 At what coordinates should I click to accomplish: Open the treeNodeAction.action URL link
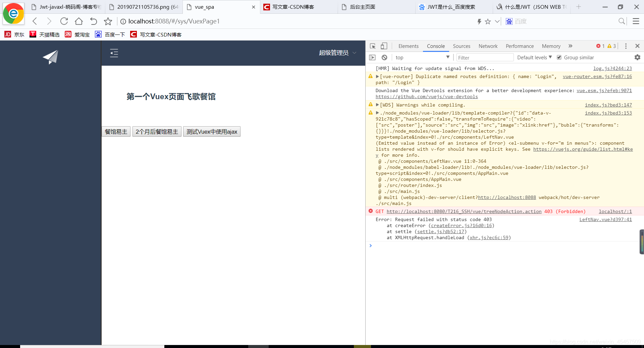point(464,212)
